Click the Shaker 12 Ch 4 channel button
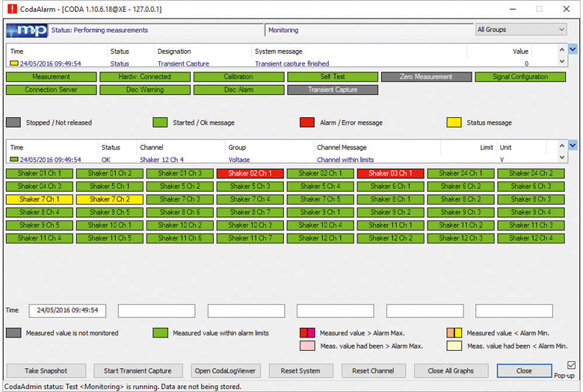This screenshot has width=583, height=392. click(531, 238)
